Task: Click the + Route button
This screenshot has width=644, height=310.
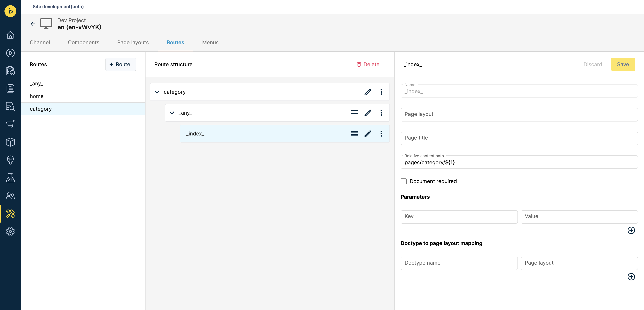Action: (x=121, y=64)
